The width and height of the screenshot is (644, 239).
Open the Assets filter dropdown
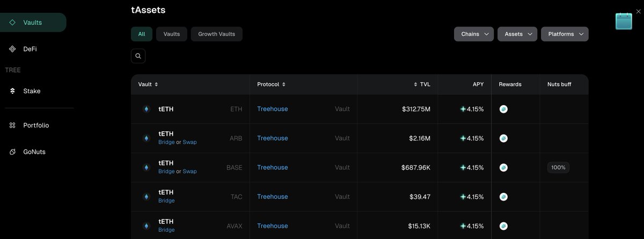click(517, 34)
